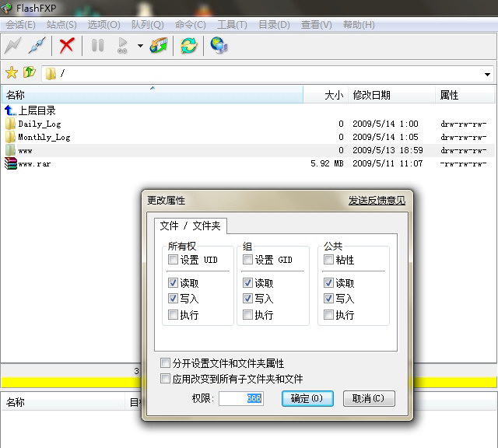Toggle the 粘性 checkbox
Screen dimensions: 498x448
(x=328, y=260)
